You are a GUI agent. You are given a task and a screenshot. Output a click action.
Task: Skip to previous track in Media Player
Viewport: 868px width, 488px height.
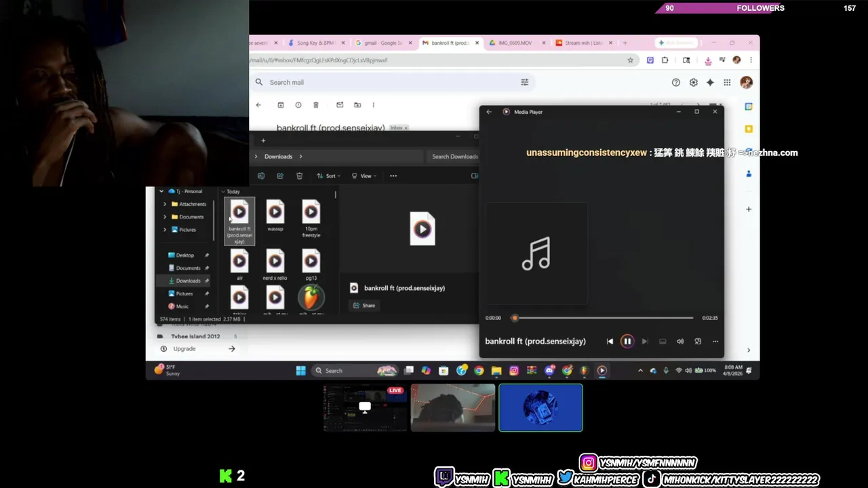tap(610, 342)
